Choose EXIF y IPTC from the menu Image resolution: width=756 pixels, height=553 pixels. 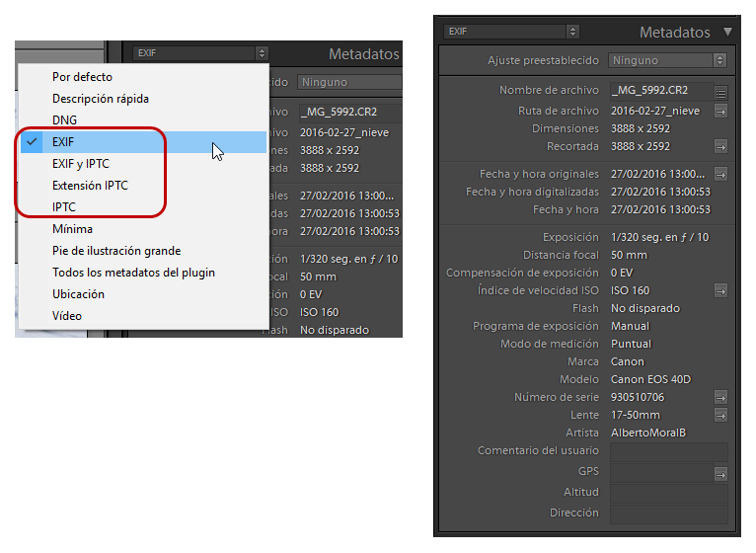81,164
